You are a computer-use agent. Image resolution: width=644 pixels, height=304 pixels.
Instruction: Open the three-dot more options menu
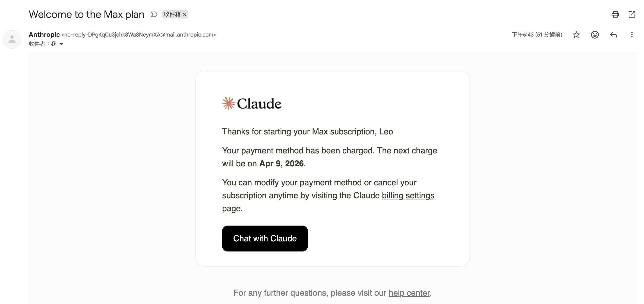click(x=632, y=35)
